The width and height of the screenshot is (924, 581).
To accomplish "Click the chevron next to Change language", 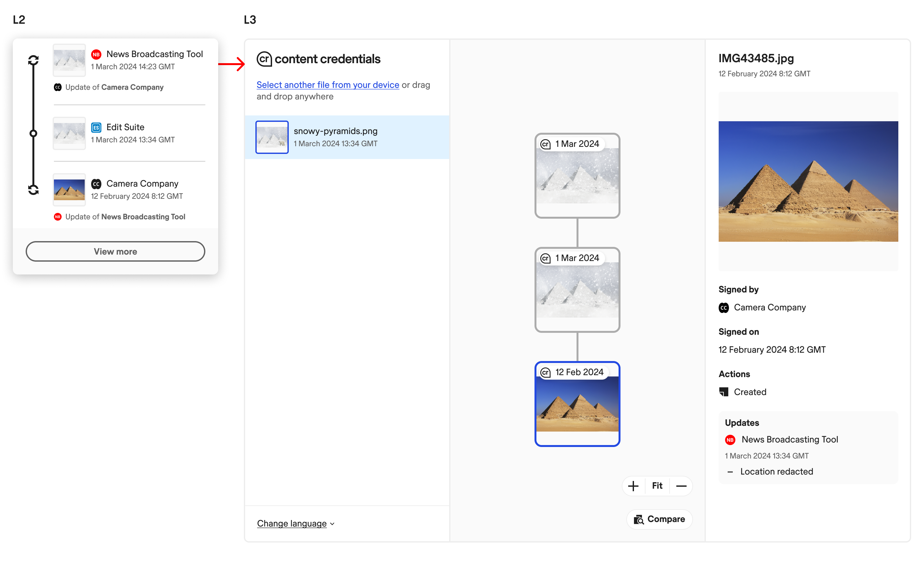I will click(332, 524).
